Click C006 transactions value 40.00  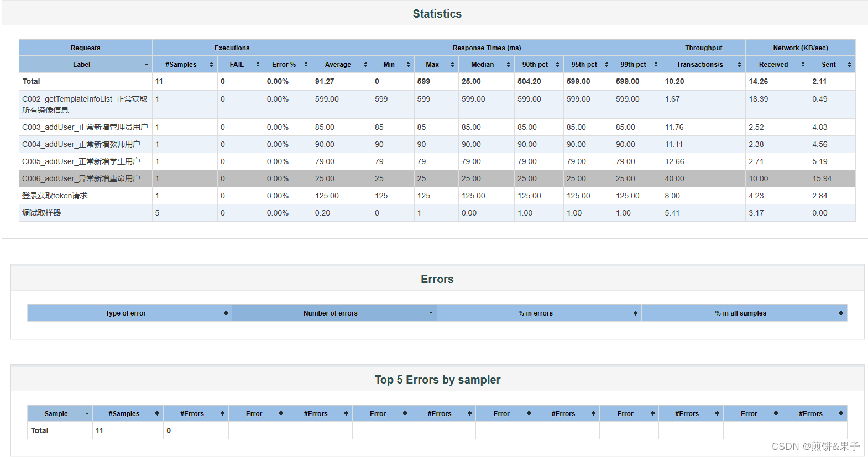point(674,178)
